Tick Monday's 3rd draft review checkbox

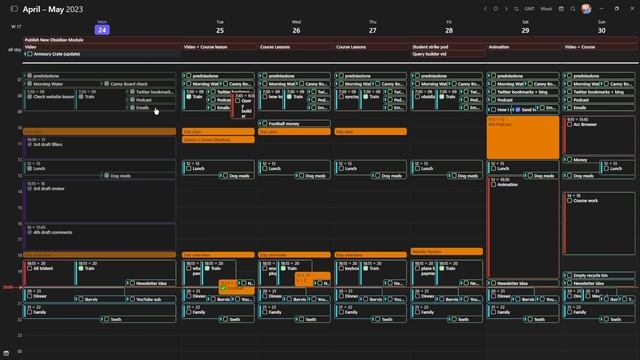(x=29, y=189)
